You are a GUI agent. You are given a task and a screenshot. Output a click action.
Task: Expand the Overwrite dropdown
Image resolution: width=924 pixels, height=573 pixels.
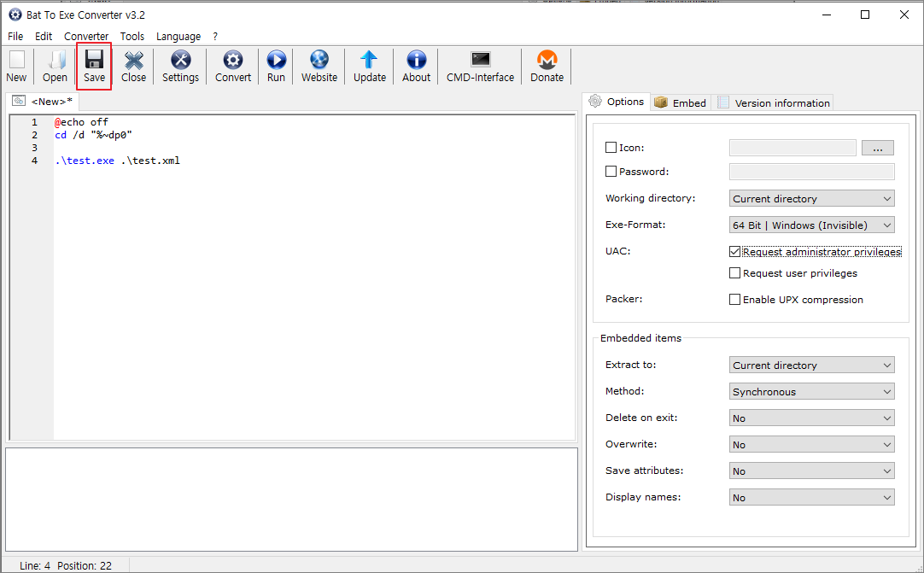811,445
